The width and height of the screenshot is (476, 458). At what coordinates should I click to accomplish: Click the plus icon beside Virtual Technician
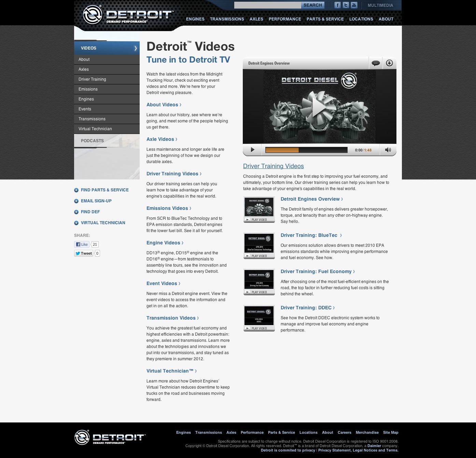[76, 223]
